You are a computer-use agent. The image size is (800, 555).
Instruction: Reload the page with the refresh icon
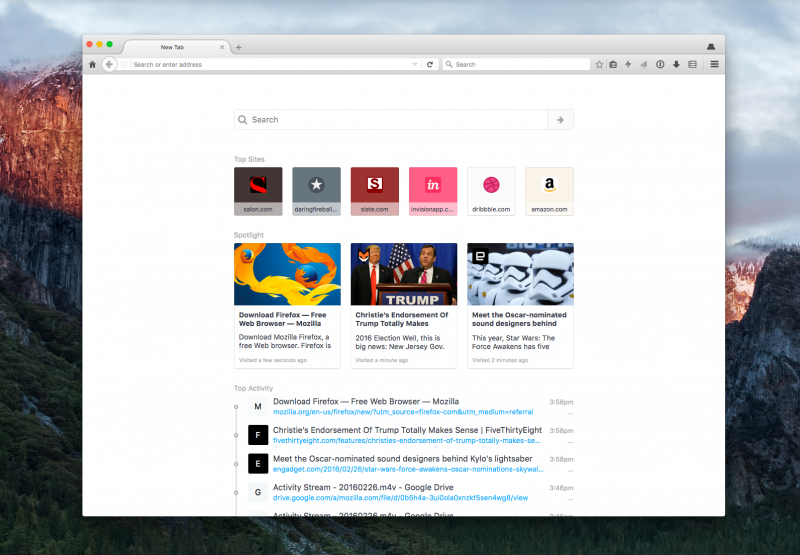click(x=430, y=64)
